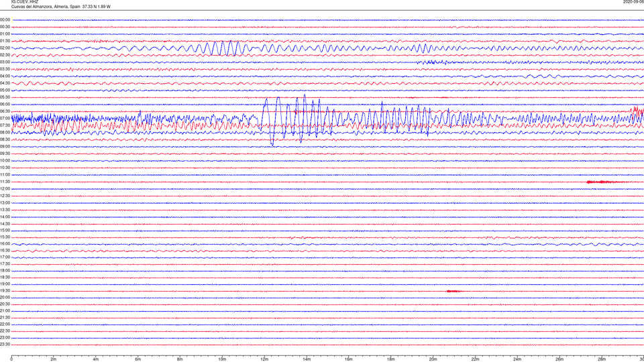Image resolution: width=644 pixels, height=362 pixels.
Task: Select the 22:00 trace time label
Action: [5, 324]
